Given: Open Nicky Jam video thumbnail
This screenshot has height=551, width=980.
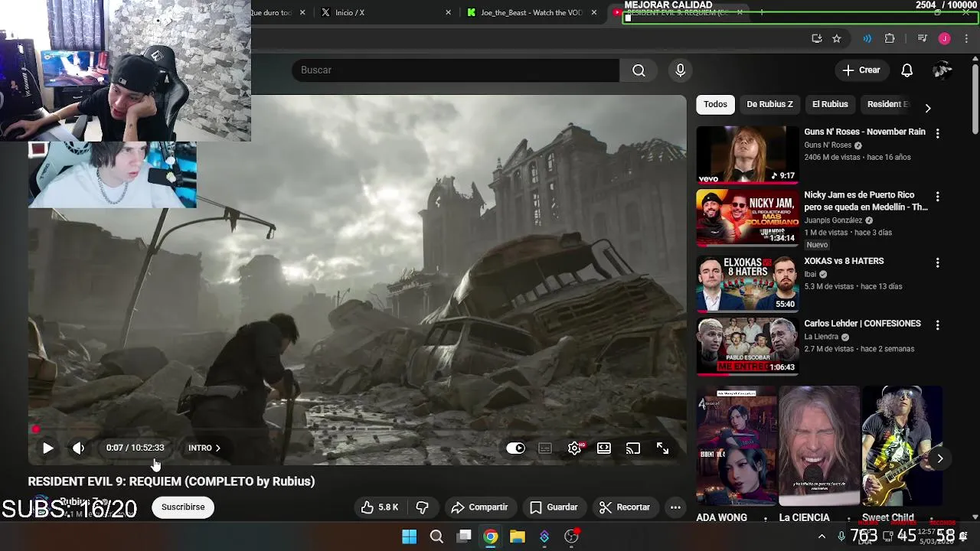Looking at the screenshot, I should 747,217.
